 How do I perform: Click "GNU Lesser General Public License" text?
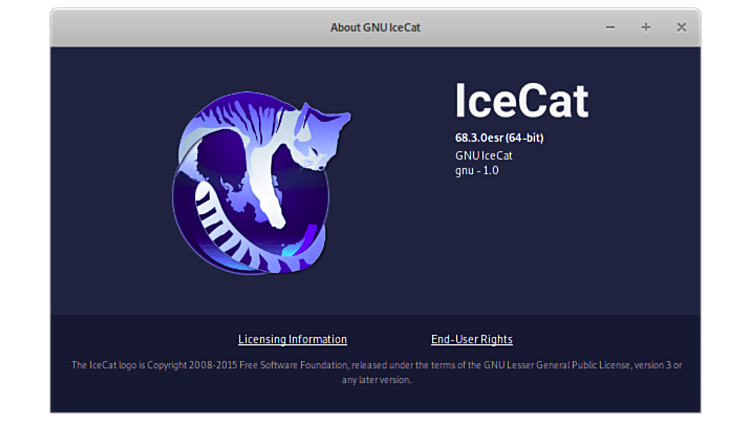tap(548, 365)
